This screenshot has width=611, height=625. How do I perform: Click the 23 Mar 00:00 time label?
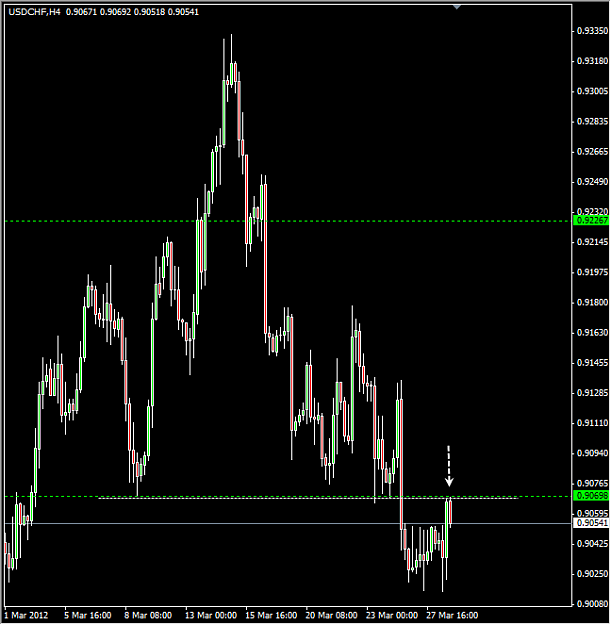coord(392,615)
